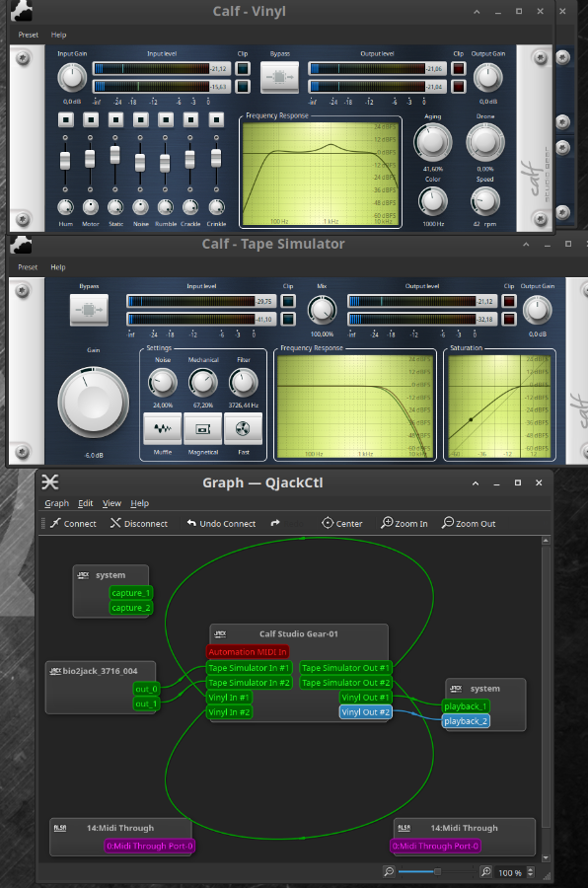Image resolution: width=588 pixels, height=888 pixels.
Task: Open the Help menu in QjackCtl
Action: tap(139, 503)
